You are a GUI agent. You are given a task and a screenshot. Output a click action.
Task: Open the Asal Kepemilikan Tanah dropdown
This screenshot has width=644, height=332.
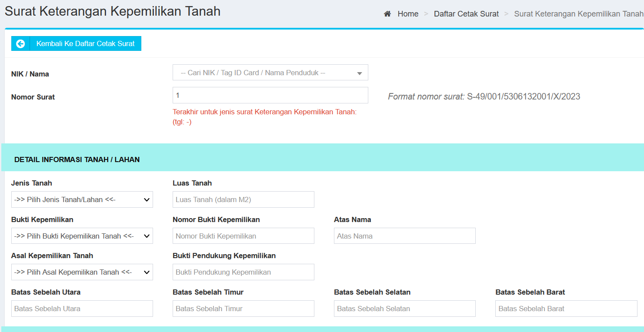[x=82, y=272]
